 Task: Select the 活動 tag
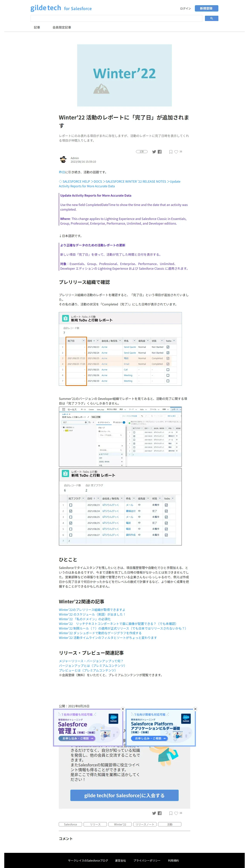170,824
